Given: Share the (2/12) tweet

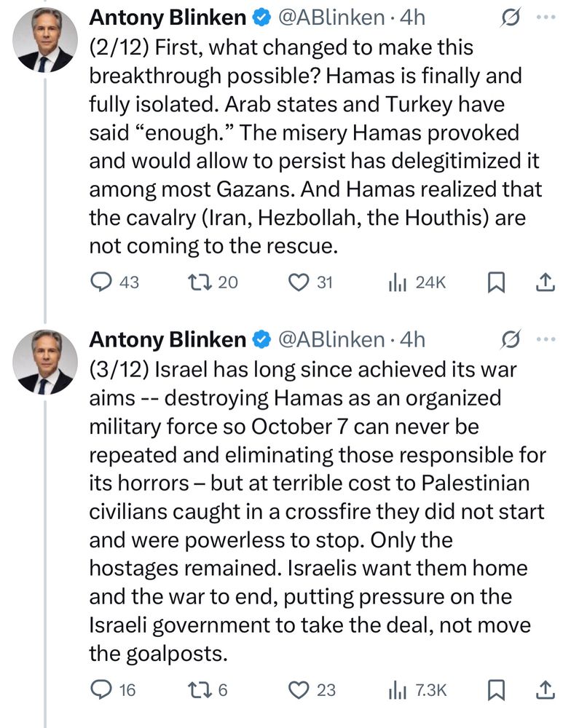Looking at the screenshot, I should pyautogui.click(x=544, y=282).
